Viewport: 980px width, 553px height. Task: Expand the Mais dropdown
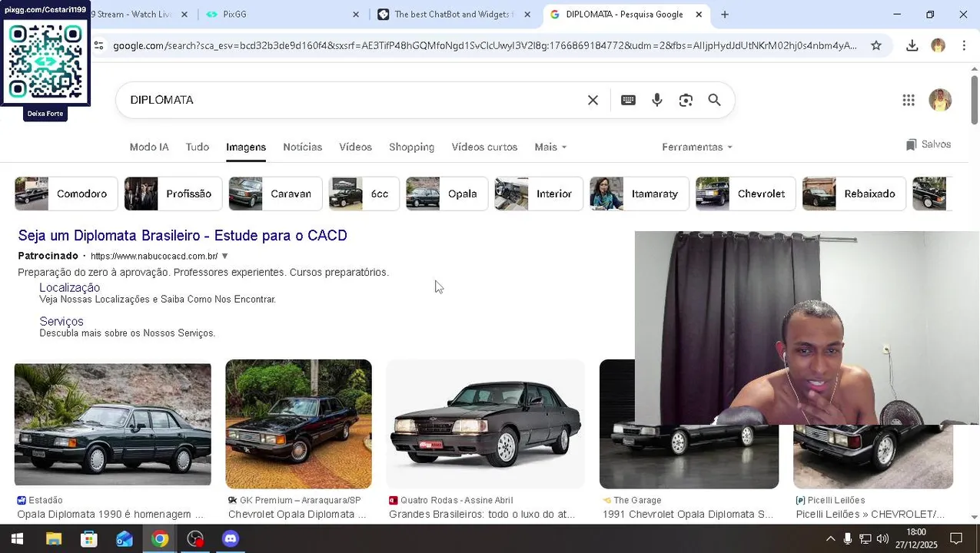click(550, 147)
